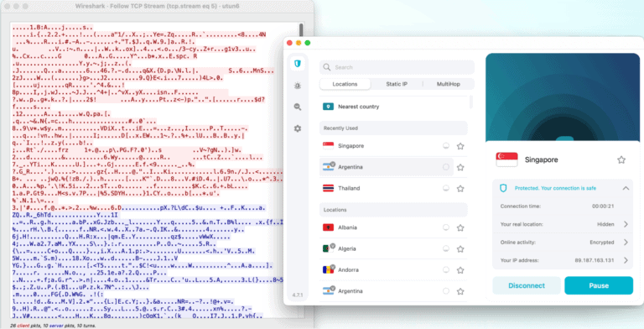Click the shield icon beside Protected status

[503, 188]
